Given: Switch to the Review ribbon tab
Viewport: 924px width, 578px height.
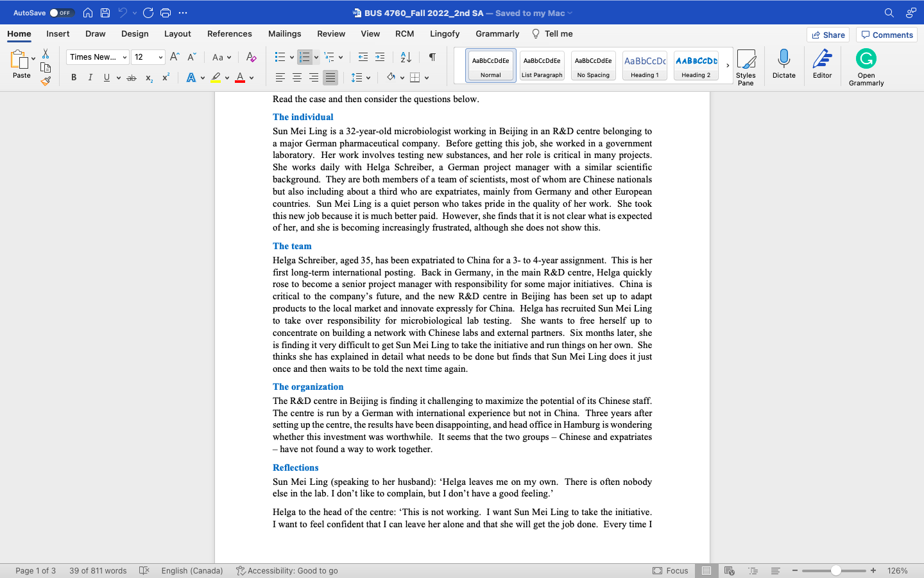Looking at the screenshot, I should click(331, 33).
